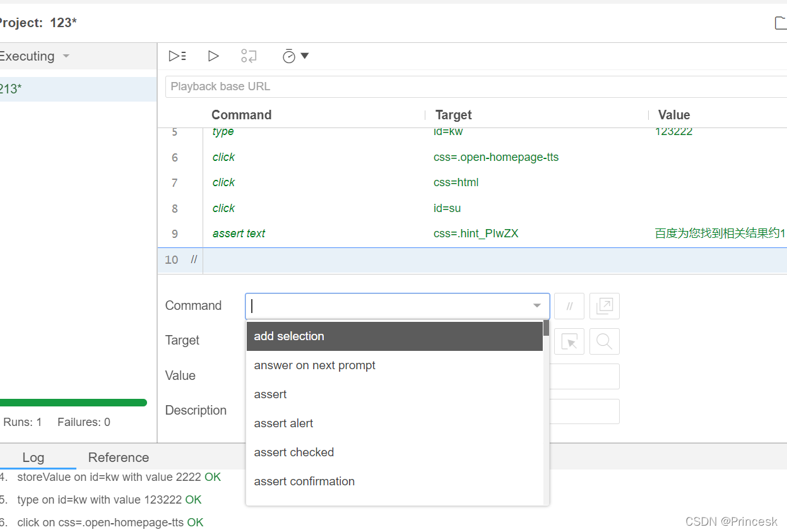Focus the Playback base URL field

476,86
